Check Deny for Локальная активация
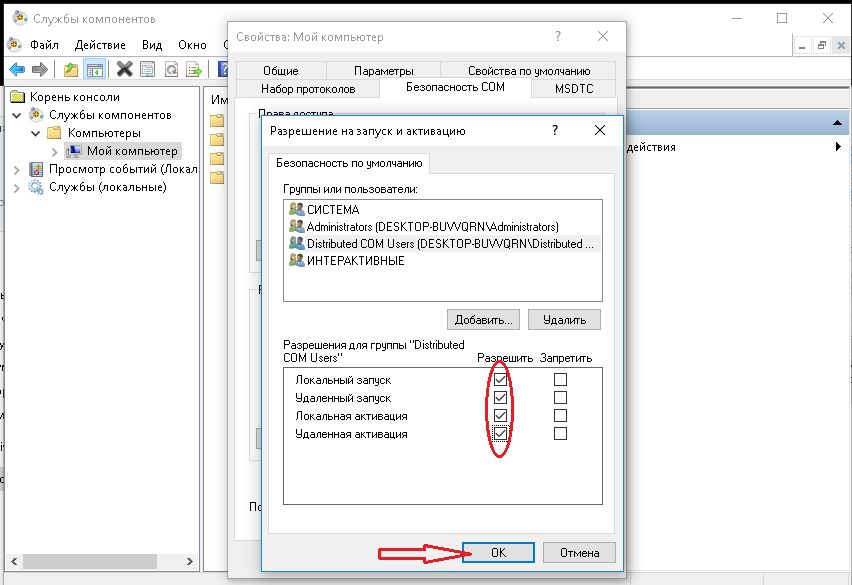Image resolution: width=852 pixels, height=585 pixels. coord(560,416)
